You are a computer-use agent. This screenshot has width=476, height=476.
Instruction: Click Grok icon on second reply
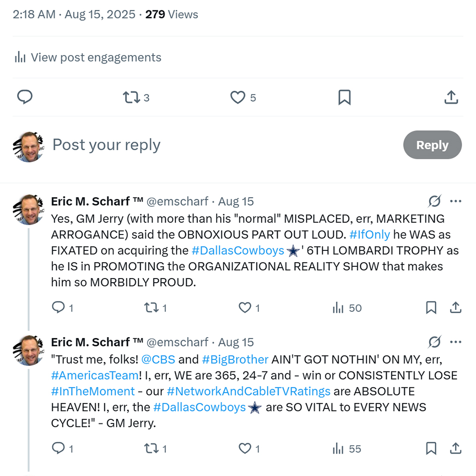click(434, 342)
